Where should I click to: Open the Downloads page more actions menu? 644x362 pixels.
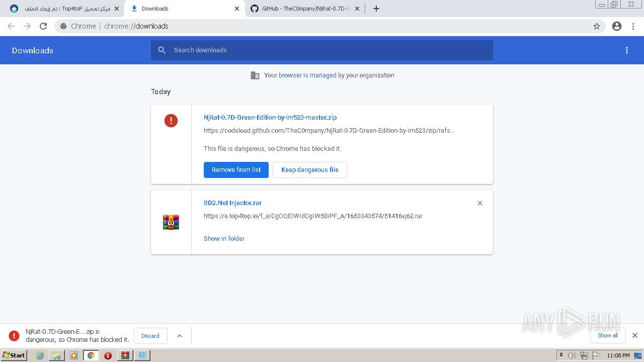(627, 50)
